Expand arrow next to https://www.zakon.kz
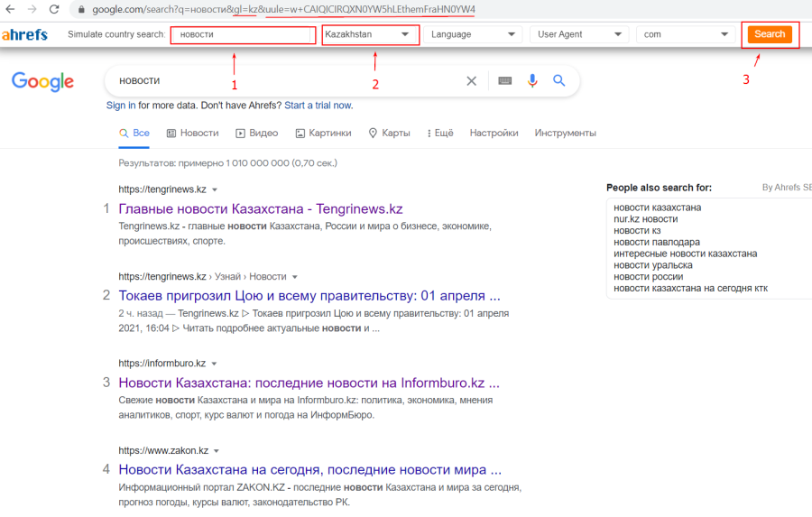The image size is (812, 517). point(217,451)
